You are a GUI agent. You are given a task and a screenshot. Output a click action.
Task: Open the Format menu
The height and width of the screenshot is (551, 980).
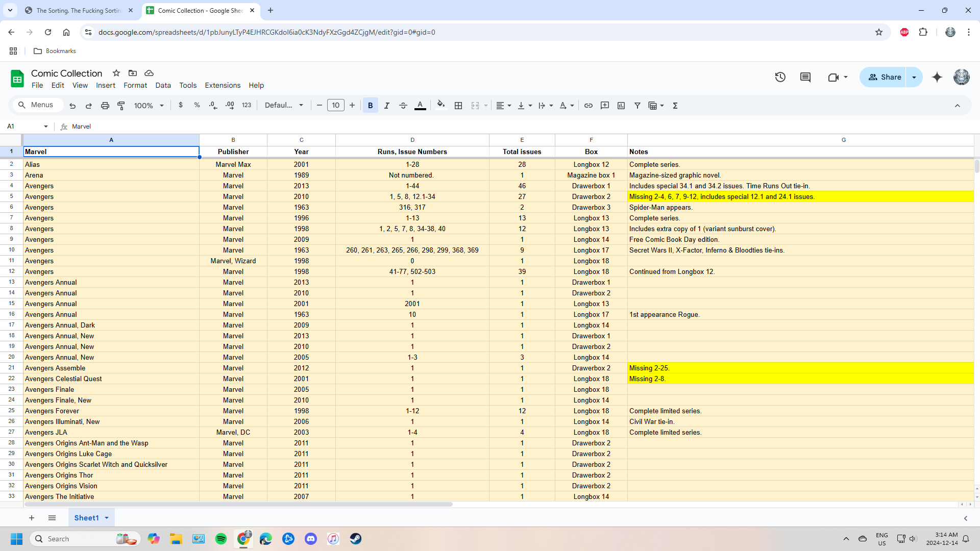tap(135, 85)
